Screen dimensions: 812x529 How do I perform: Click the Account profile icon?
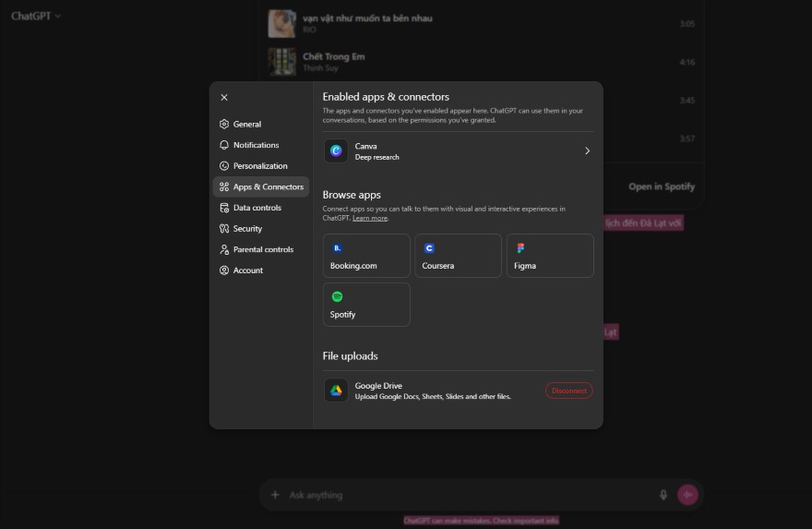224,271
